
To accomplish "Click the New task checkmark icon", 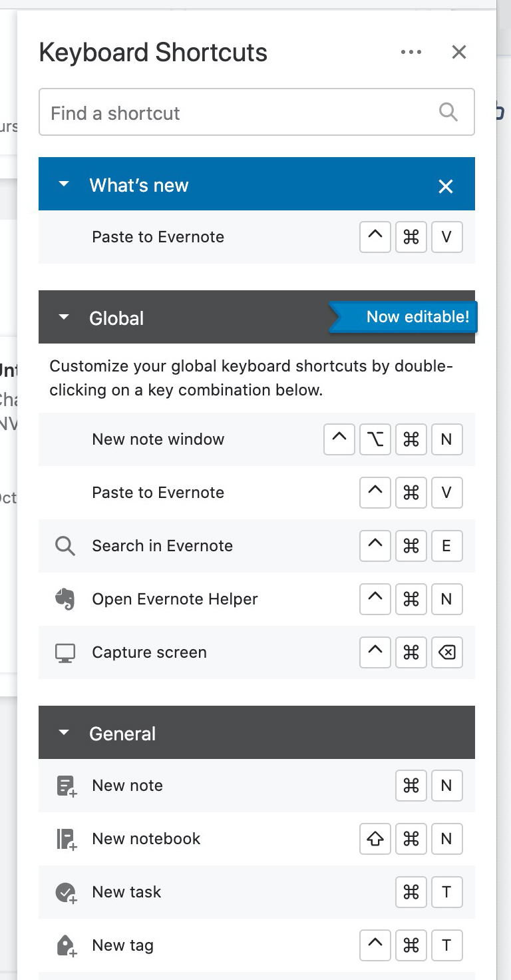I will pyautogui.click(x=66, y=892).
